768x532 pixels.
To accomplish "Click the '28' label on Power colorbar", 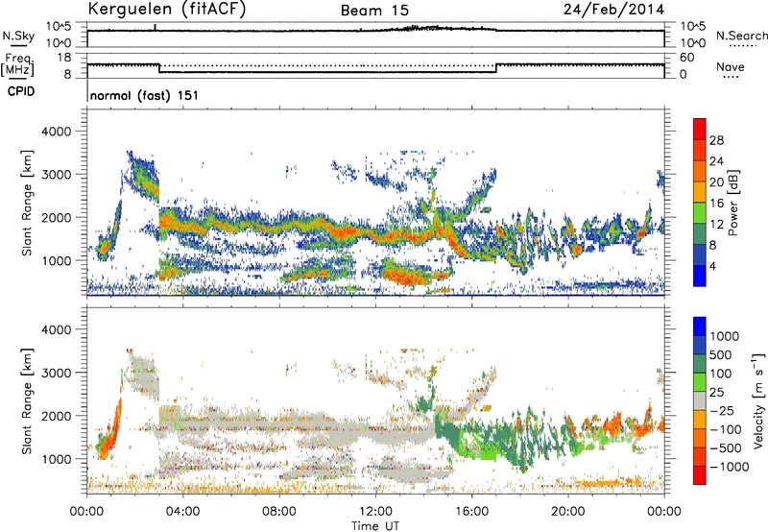I will click(x=716, y=140).
